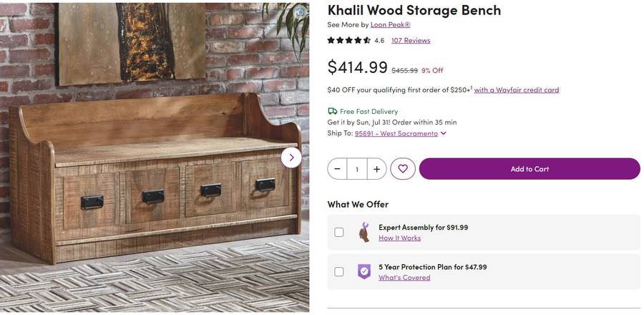Click the next image arrow on the photo

pos(291,157)
